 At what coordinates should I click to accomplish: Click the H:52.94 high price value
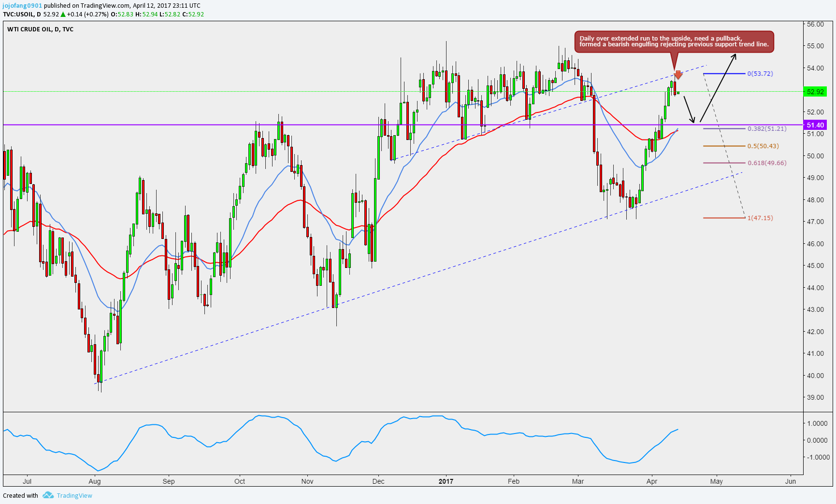pyautogui.click(x=146, y=14)
